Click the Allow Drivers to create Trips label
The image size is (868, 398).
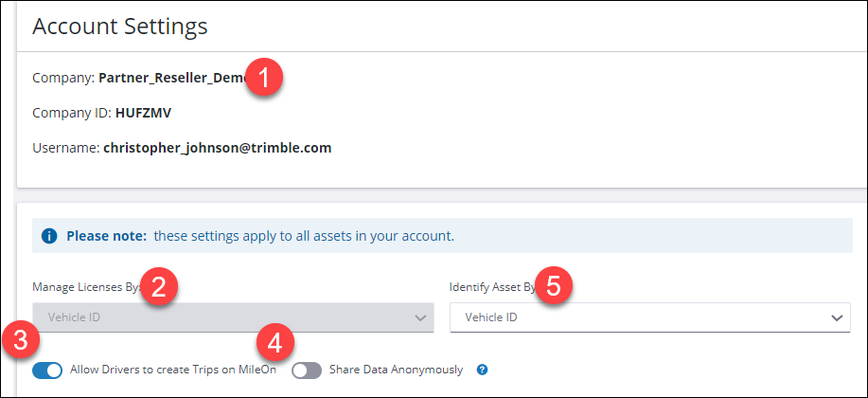(173, 370)
